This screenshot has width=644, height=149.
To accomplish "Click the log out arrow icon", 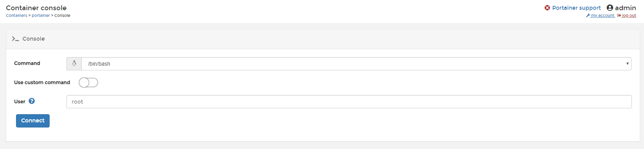I will (619, 16).
